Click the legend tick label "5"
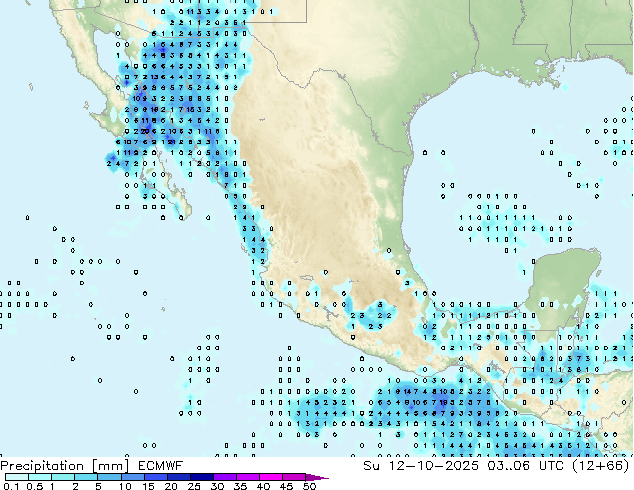The width and height of the screenshot is (634, 490). [x=98, y=486]
